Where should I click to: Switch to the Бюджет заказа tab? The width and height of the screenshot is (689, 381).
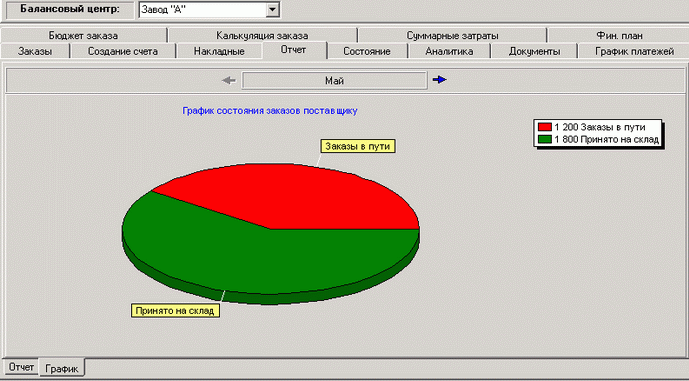[x=83, y=36]
